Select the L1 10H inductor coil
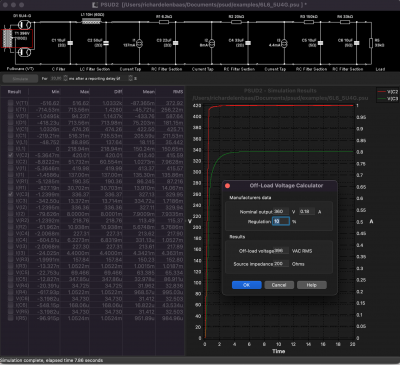 pos(91,21)
